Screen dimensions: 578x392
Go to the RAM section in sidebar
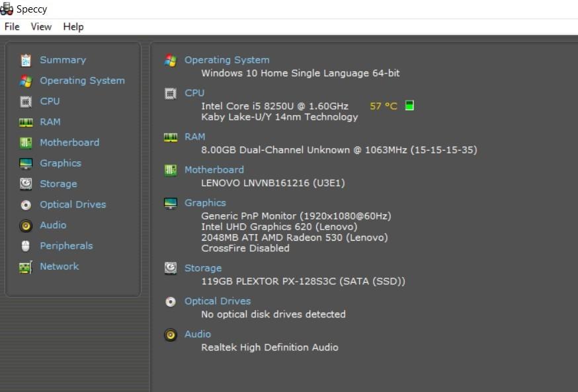[50, 122]
